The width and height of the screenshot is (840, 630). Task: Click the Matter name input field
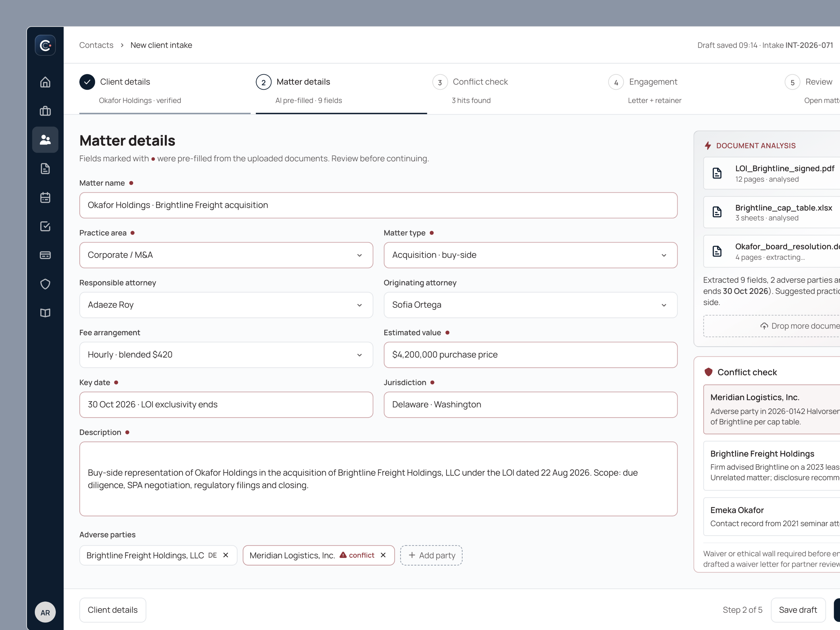[378, 205]
